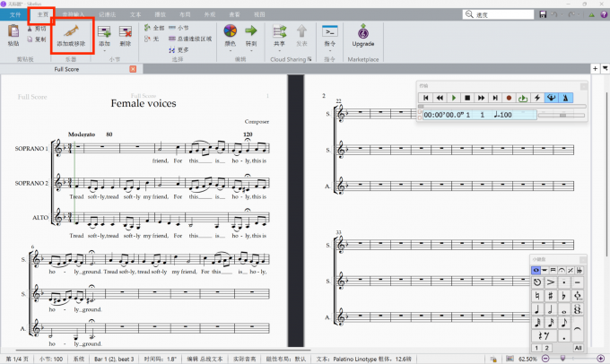
Task: Click the lock icon in status bar
Action: pyautogui.click(x=493, y=359)
